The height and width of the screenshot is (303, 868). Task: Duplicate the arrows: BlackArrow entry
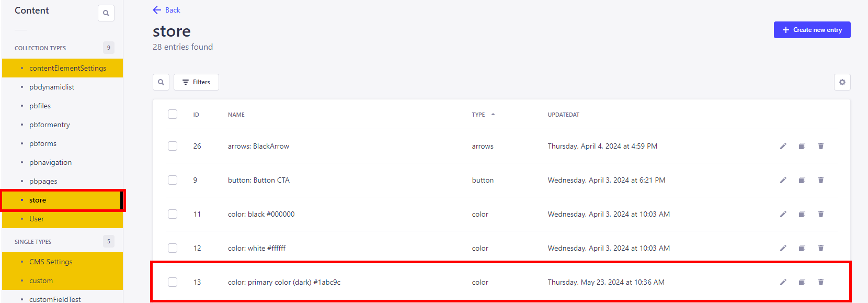tap(802, 146)
